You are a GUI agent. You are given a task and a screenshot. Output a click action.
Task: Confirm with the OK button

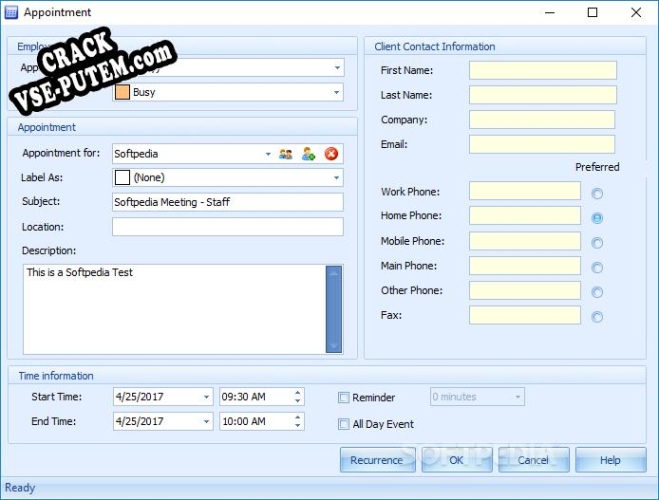[457, 460]
